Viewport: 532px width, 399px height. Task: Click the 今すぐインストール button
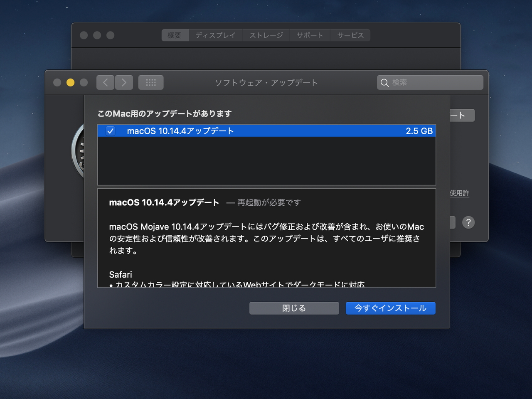390,308
